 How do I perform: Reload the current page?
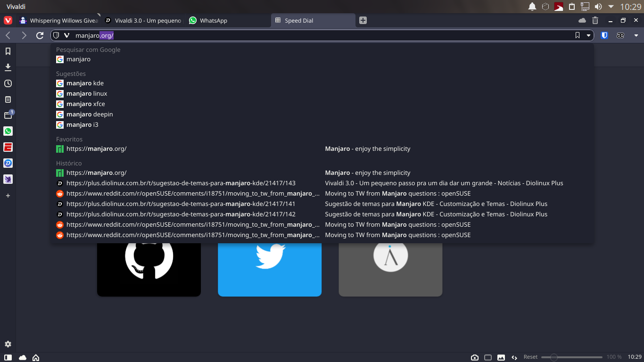(x=40, y=35)
